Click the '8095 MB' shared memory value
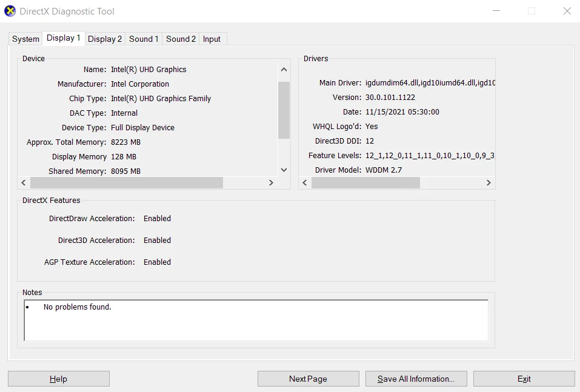Screen dimensions: 580x392 click(x=126, y=171)
